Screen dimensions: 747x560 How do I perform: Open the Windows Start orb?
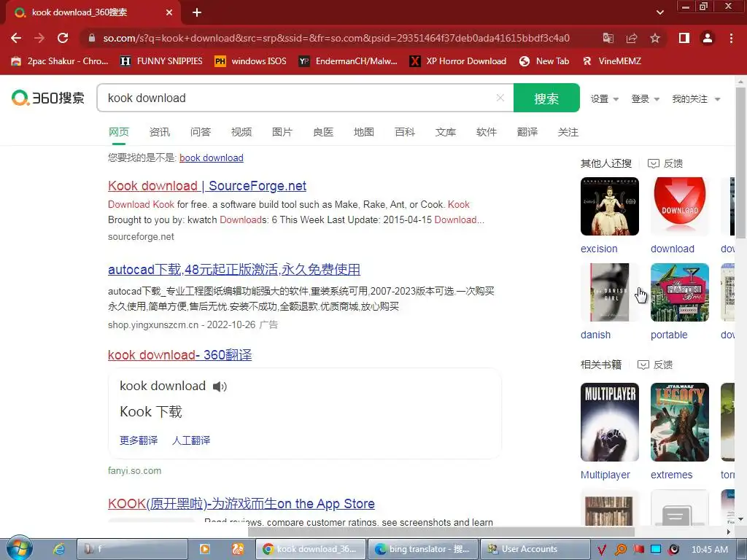pyautogui.click(x=19, y=548)
